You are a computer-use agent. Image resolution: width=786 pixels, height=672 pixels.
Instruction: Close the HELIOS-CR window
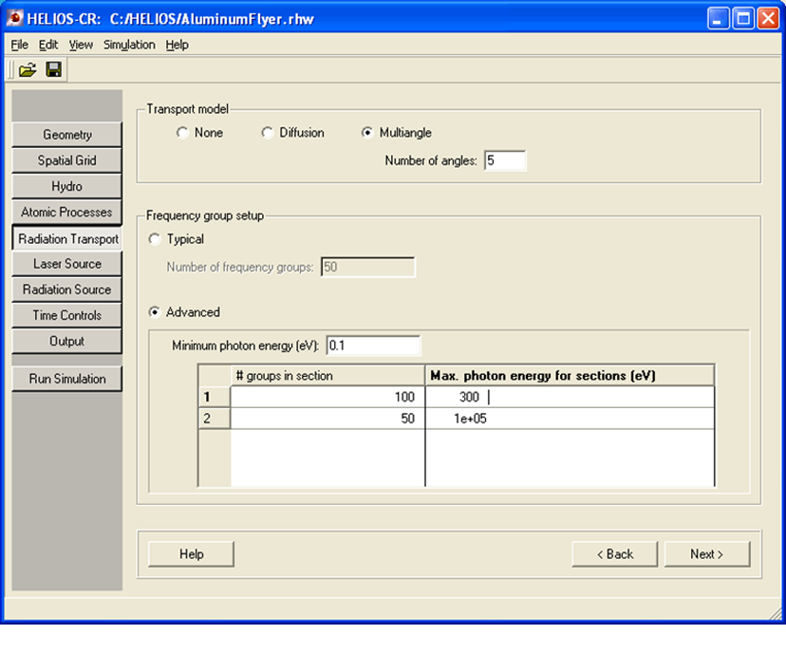click(768, 19)
